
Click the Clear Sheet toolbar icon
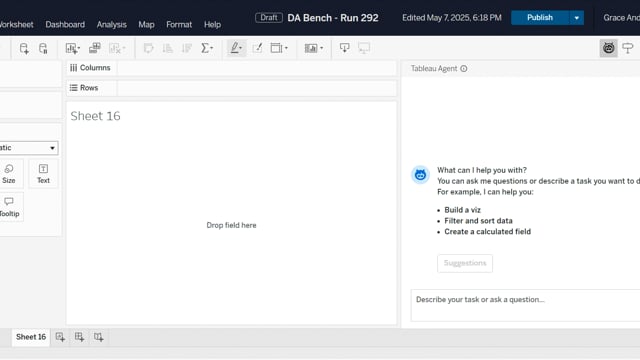pyautogui.click(x=115, y=48)
